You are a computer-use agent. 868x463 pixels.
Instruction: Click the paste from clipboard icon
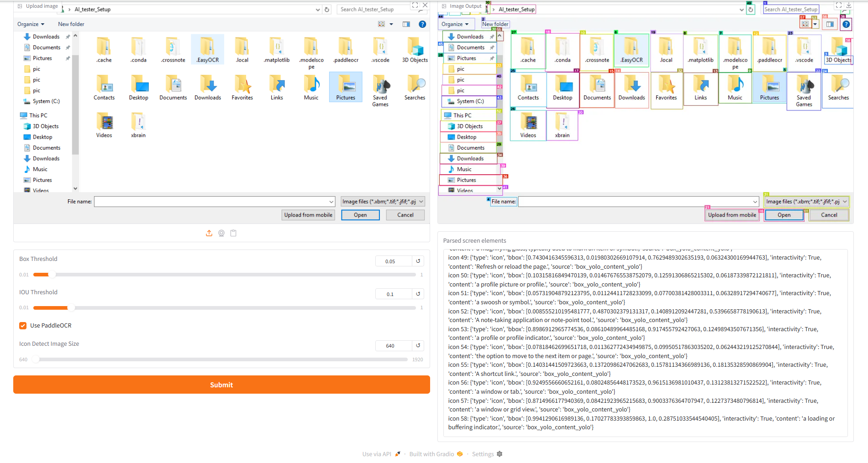(233, 233)
